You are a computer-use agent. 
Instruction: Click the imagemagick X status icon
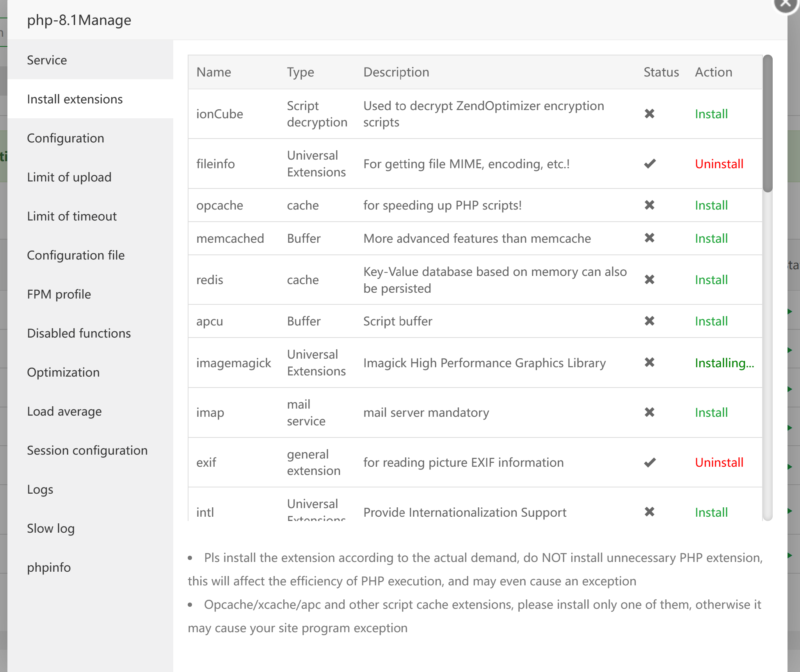click(649, 363)
